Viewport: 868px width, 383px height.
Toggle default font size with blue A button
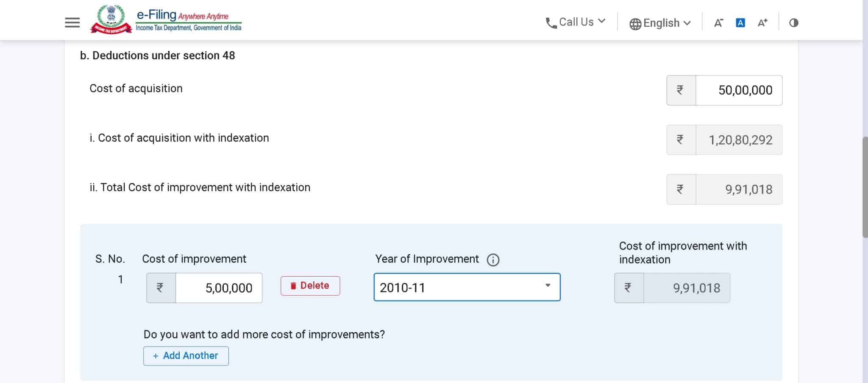point(740,22)
